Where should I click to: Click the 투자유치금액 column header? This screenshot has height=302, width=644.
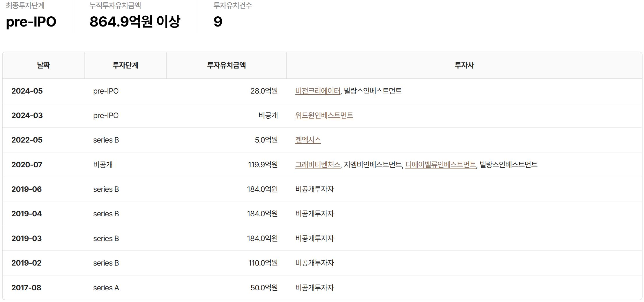pyautogui.click(x=226, y=65)
